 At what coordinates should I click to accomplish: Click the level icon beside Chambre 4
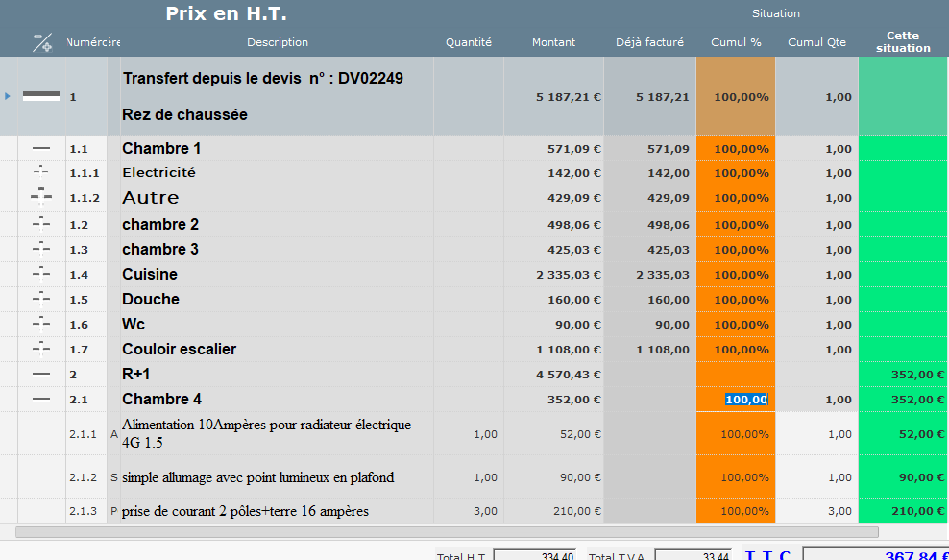click(41, 399)
